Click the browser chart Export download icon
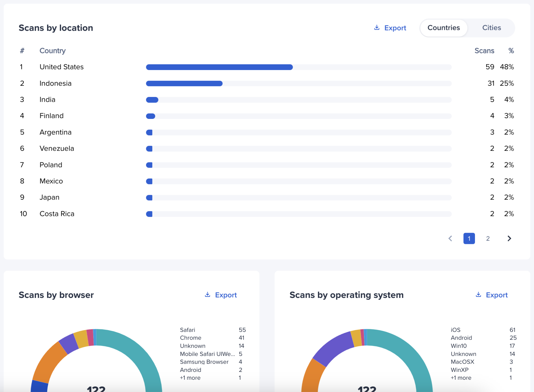 (207, 294)
